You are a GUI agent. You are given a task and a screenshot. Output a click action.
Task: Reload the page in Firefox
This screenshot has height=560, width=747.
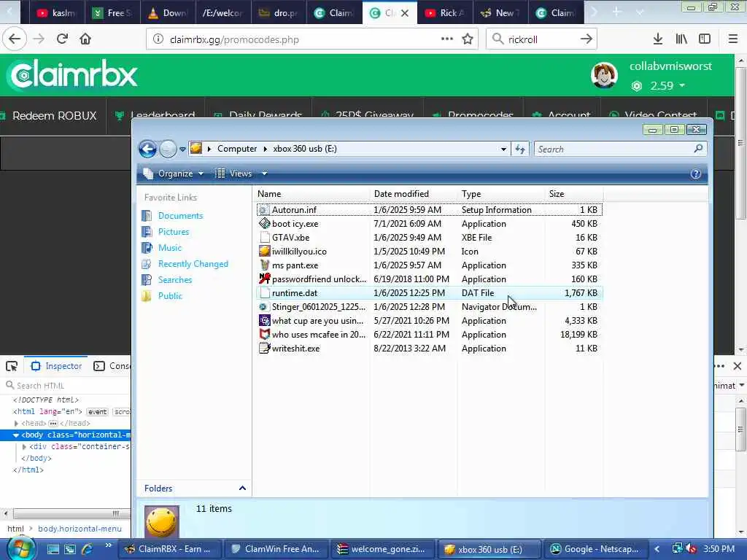[62, 39]
